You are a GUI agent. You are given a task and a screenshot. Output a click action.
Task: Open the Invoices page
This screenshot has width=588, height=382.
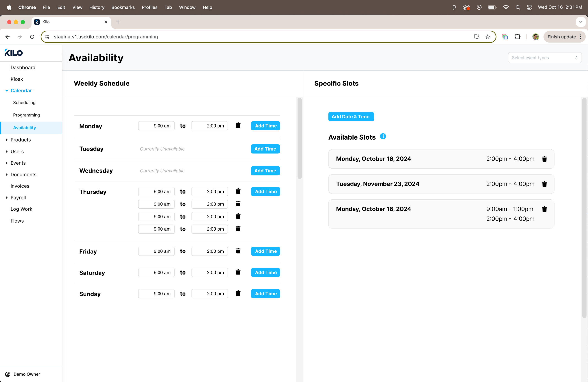(x=20, y=186)
